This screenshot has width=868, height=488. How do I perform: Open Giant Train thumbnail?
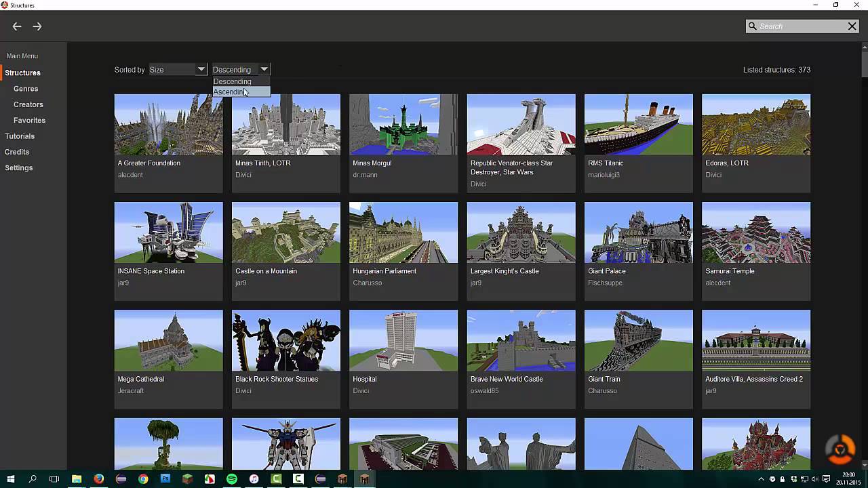[639, 340]
